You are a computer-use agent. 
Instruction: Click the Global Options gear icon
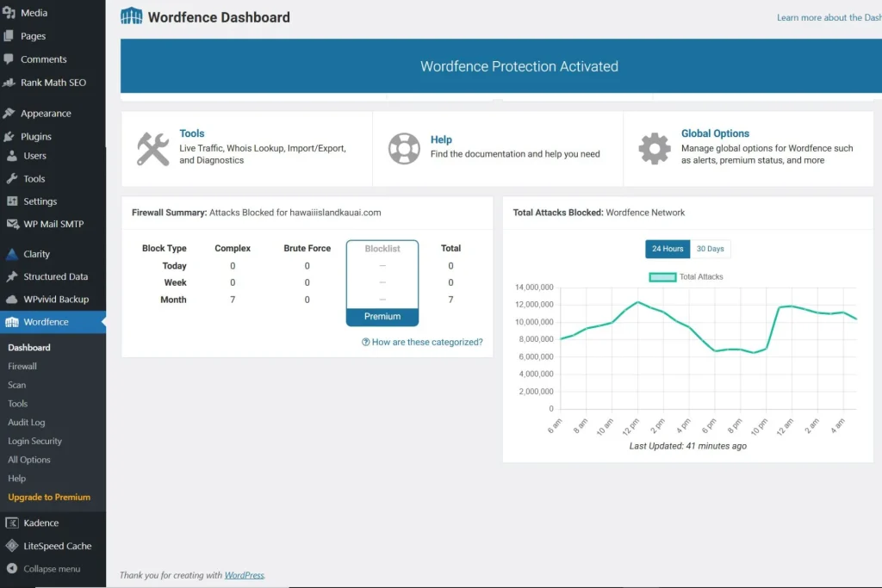[655, 148]
